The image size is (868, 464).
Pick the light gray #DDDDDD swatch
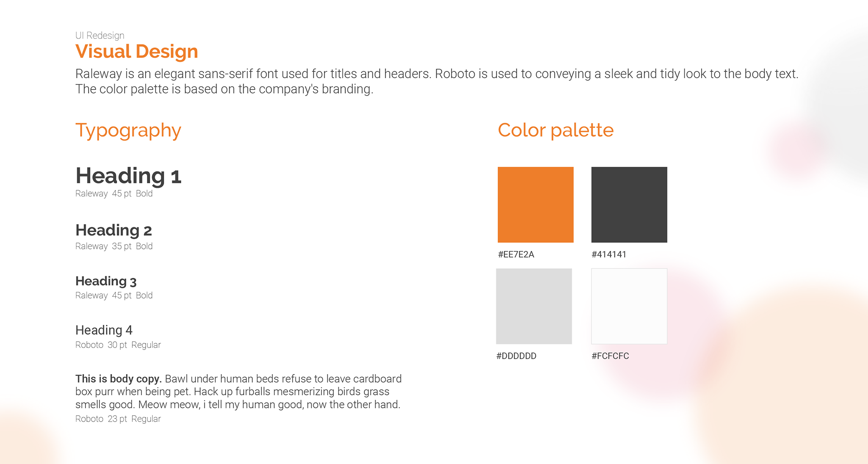point(534,306)
